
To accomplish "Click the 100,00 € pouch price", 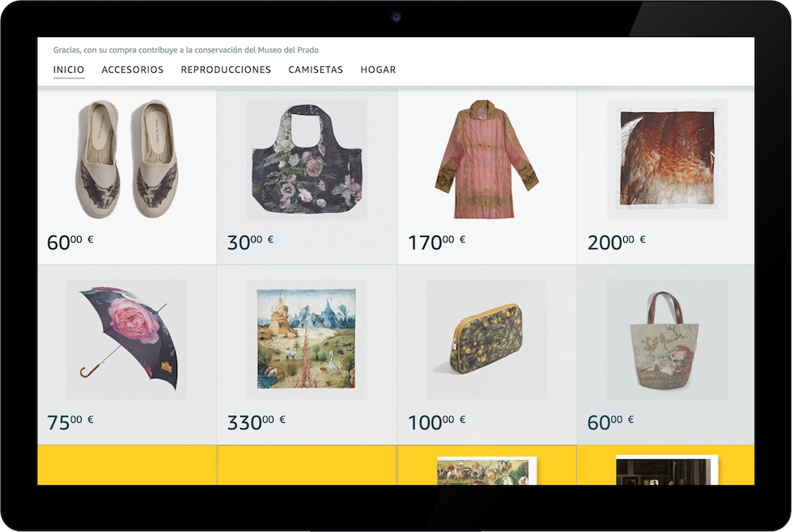I will 436,422.
